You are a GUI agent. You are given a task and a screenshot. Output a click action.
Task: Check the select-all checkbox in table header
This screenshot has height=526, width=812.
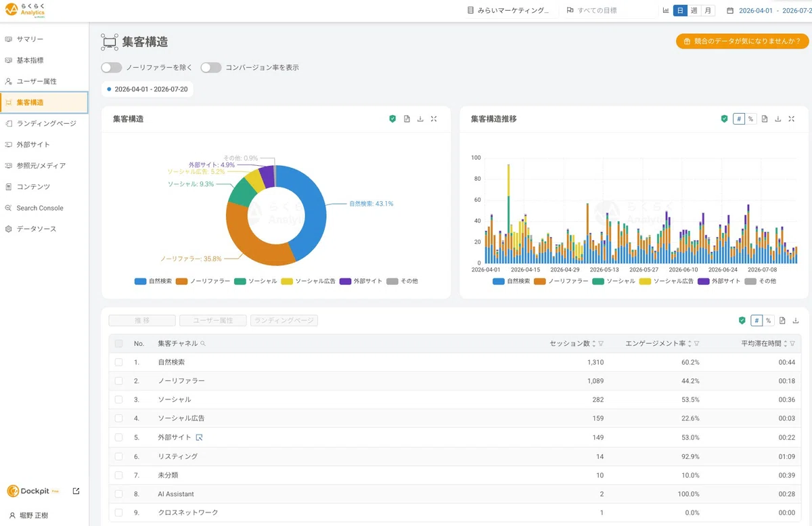pyautogui.click(x=119, y=344)
